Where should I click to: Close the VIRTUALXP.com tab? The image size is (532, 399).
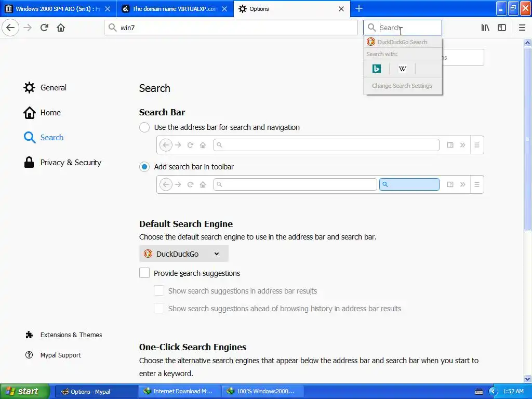(224, 9)
